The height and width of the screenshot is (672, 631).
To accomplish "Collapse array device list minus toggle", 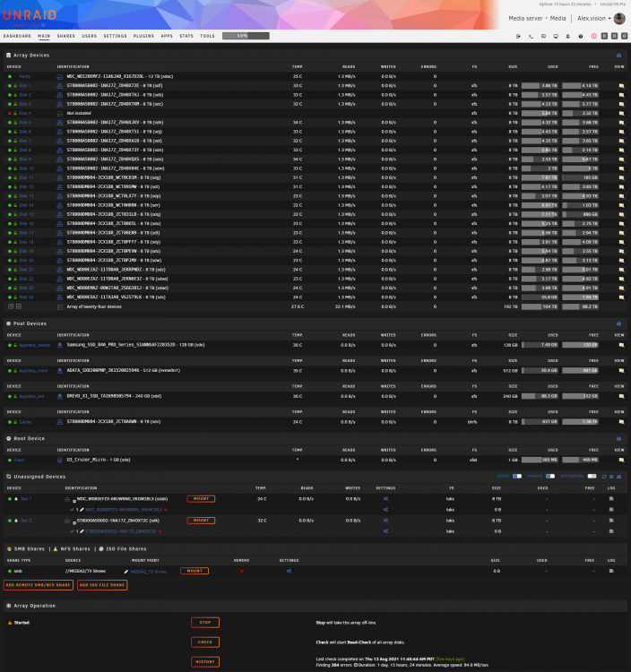I will point(11,306).
